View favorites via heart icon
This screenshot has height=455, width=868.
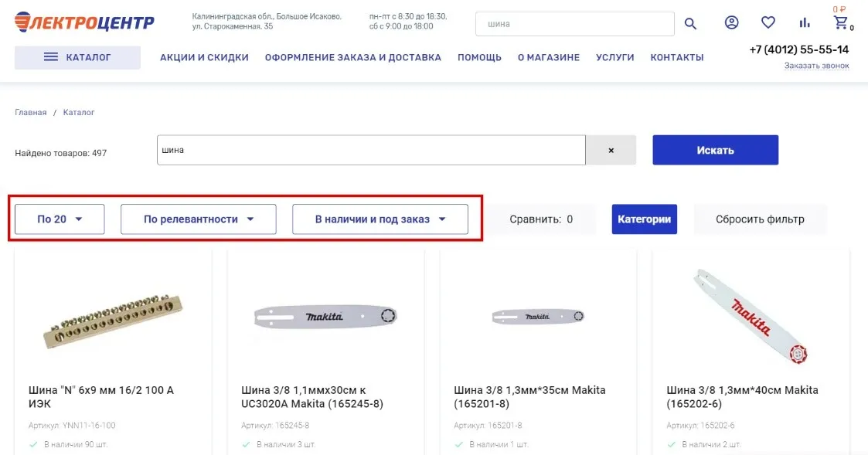[768, 22]
